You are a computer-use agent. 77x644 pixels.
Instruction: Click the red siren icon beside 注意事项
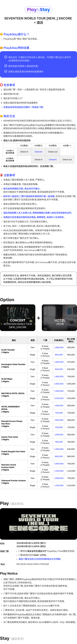(x=2, y=175)
